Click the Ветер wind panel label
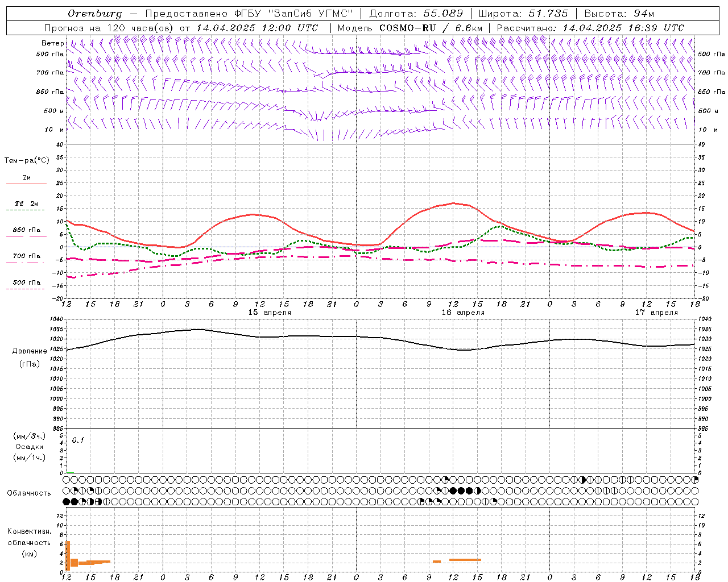This screenshot has width=728, height=582. tap(53, 43)
